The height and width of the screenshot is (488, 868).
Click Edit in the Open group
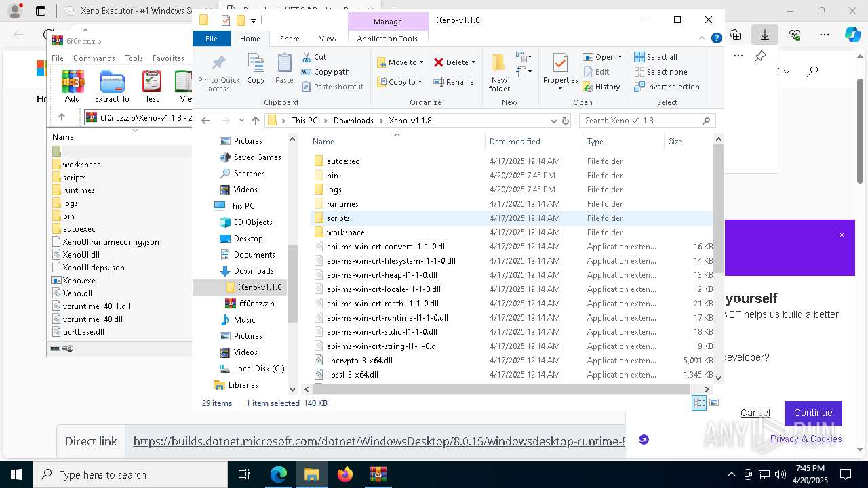[x=596, y=72]
